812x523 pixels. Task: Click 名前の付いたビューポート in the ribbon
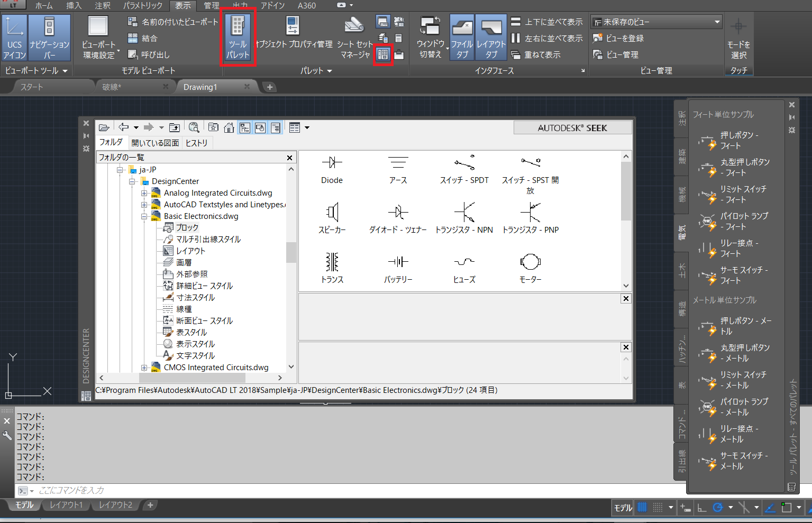(173, 22)
